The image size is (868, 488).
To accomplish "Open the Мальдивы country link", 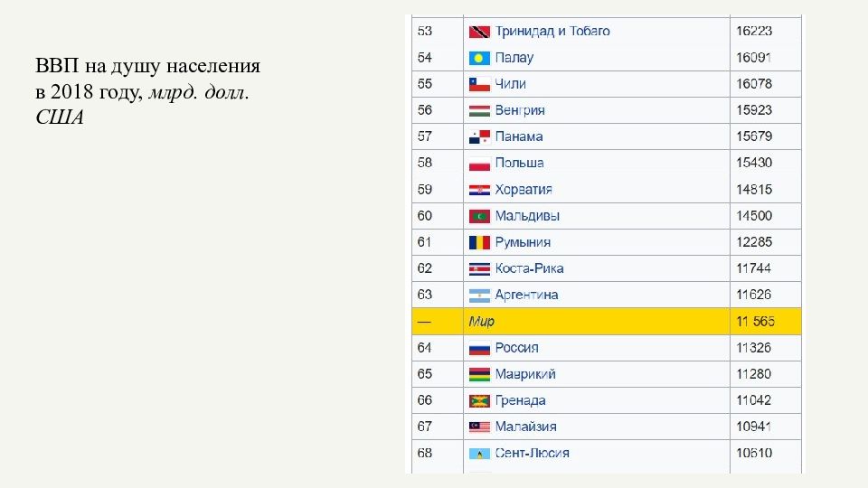I will click(x=527, y=216).
